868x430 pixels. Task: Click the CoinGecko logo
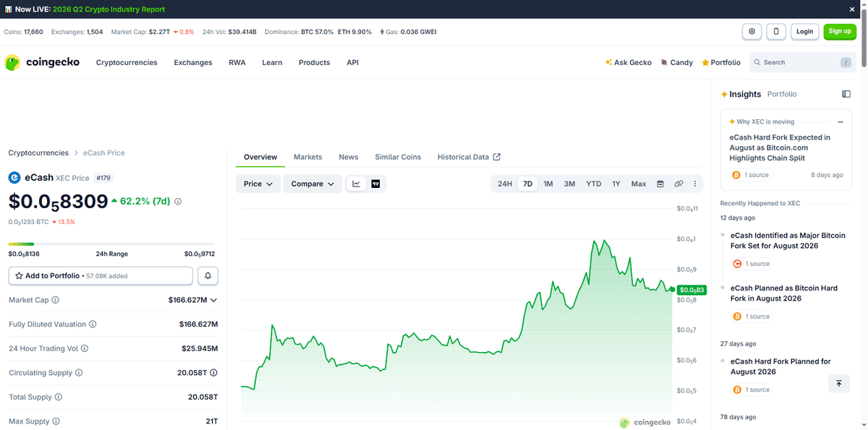click(42, 63)
